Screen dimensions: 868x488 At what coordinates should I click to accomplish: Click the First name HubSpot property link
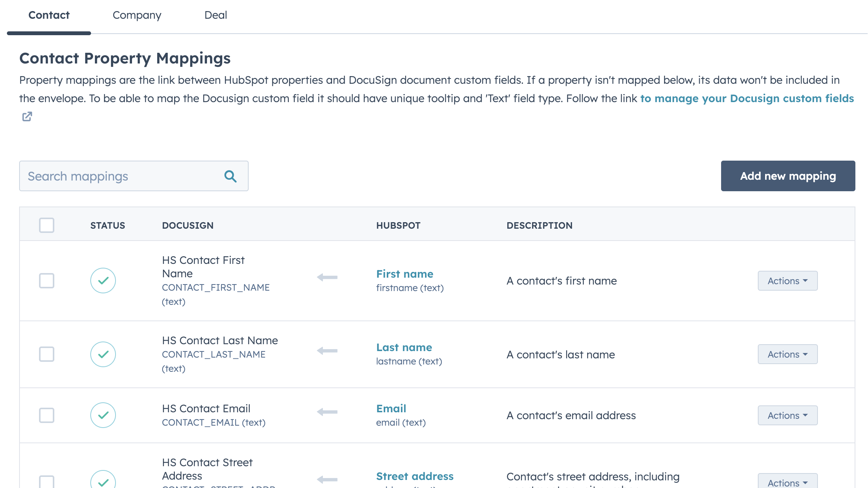click(404, 274)
